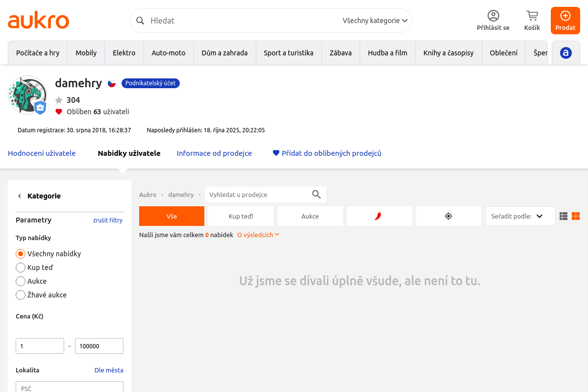Open Všechny kategorie dropdown
Image resolution: width=588 pixels, height=392 pixels.
point(375,21)
